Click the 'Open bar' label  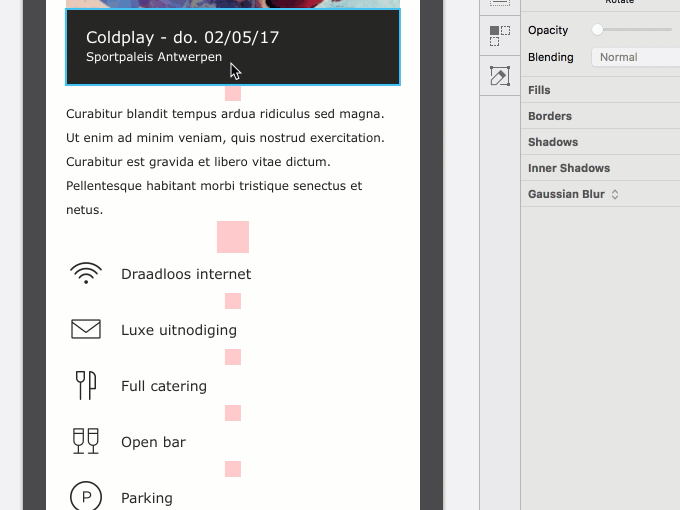pos(153,442)
